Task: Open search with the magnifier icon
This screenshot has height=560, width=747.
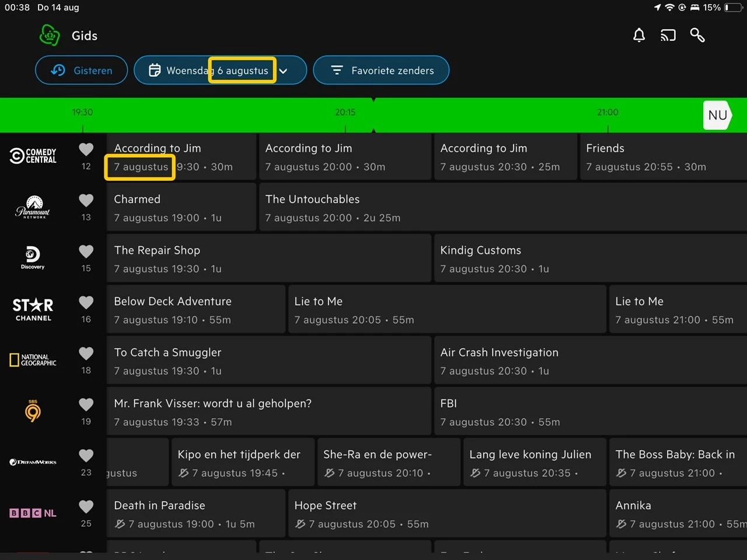Action: (697, 36)
